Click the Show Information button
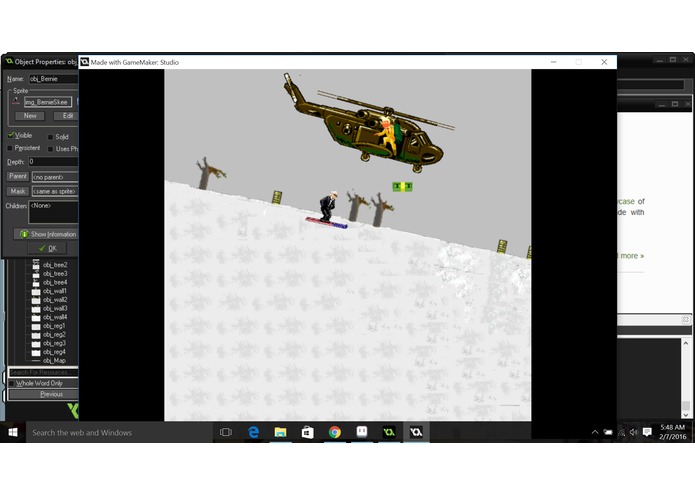The image size is (695, 494). (x=46, y=234)
